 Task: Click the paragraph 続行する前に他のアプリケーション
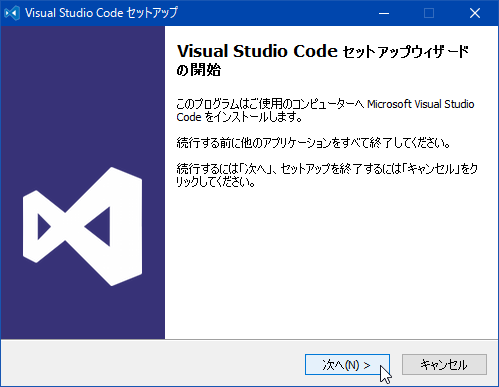click(314, 143)
